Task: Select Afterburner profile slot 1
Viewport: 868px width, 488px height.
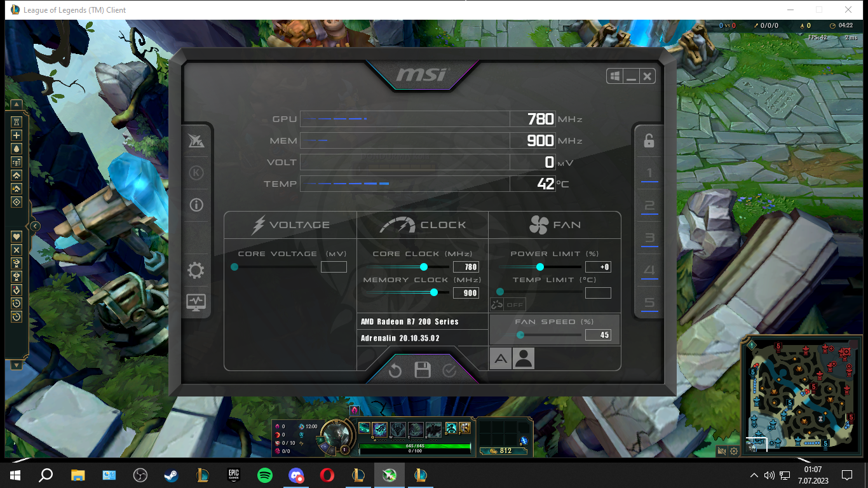Action: (x=649, y=173)
